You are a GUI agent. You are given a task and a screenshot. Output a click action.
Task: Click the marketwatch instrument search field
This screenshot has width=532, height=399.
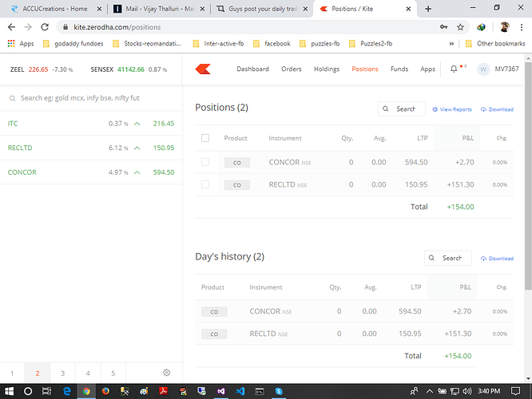pos(91,98)
